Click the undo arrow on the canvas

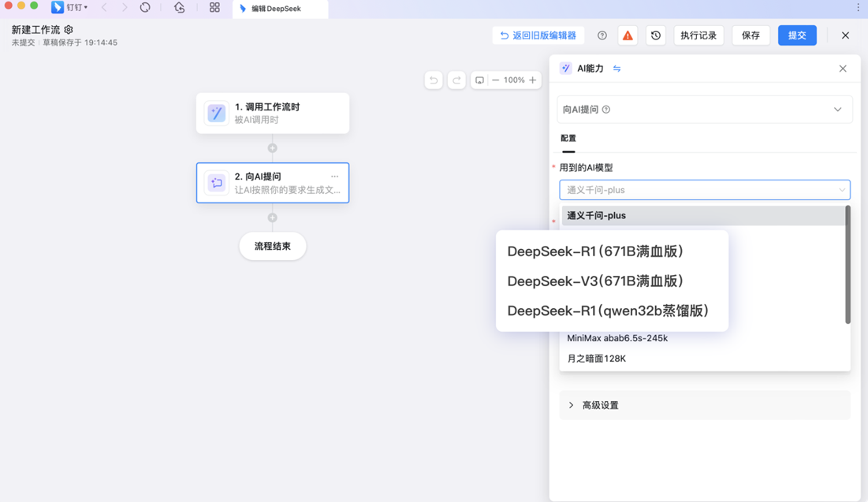(434, 80)
